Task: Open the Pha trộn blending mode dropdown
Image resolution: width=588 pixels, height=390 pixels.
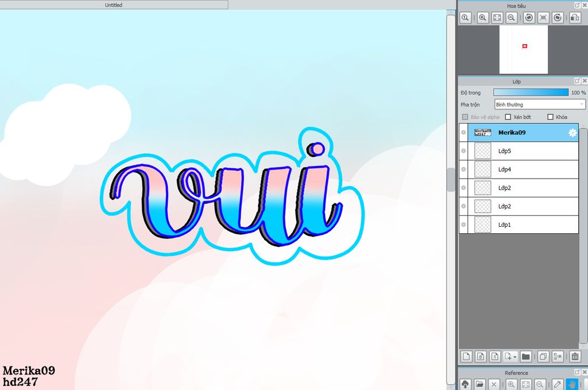Action: point(540,105)
